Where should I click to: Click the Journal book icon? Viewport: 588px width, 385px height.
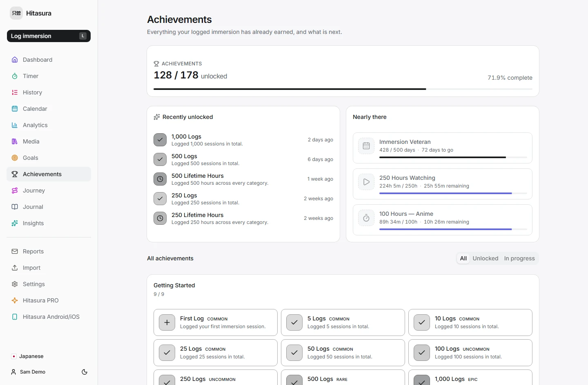[15, 207]
